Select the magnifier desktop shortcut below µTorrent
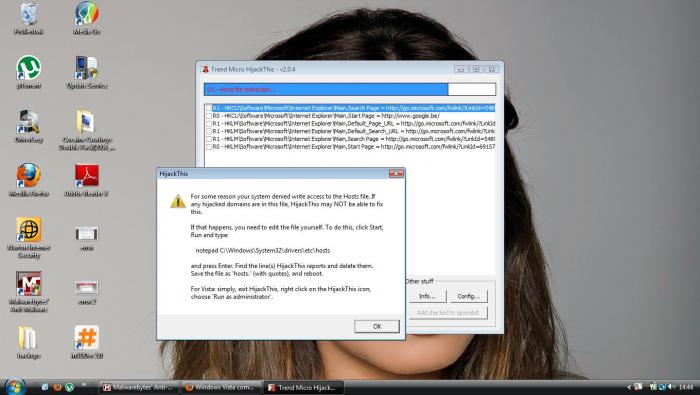Image resolution: width=700 pixels, height=395 pixels. tap(29, 126)
